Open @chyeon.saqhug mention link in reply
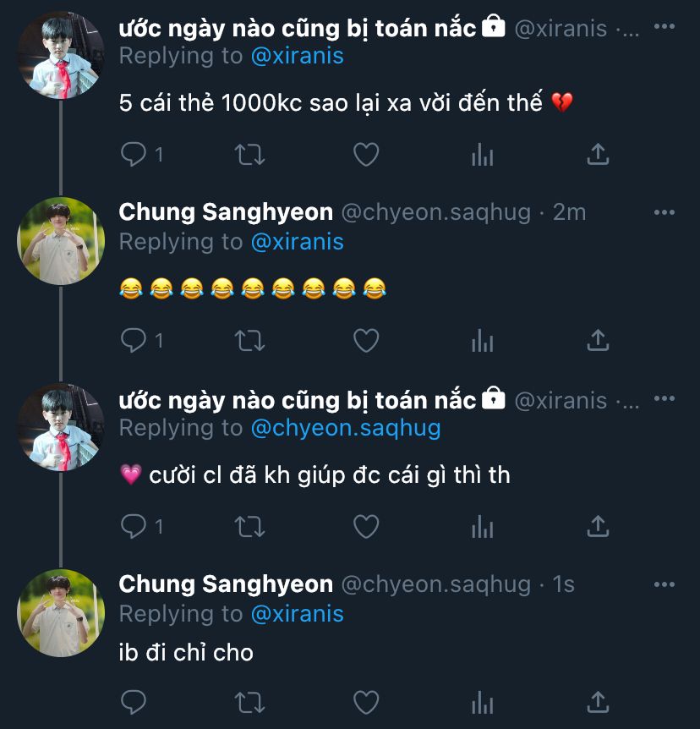 (346, 428)
